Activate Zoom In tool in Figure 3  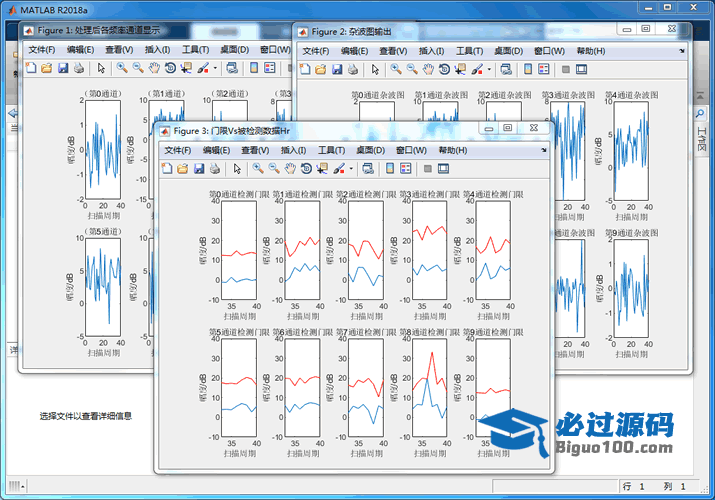258,169
